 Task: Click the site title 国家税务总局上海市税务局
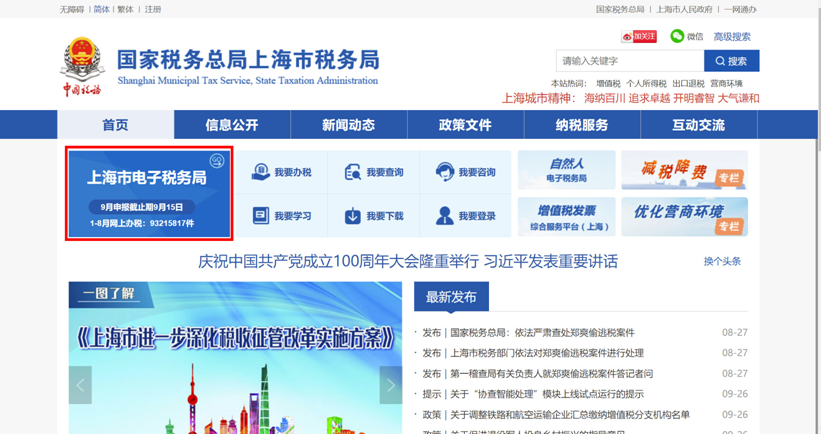[x=248, y=60]
